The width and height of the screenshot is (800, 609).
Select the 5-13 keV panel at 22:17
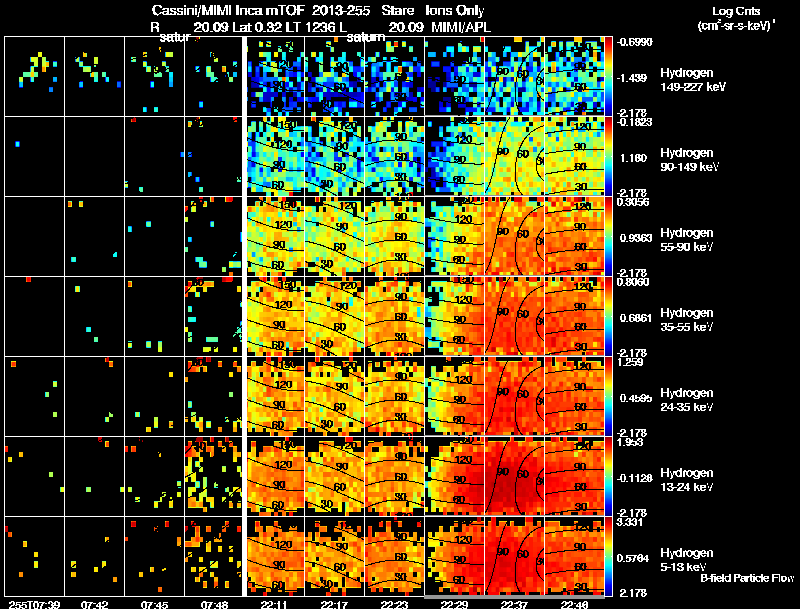pyautogui.click(x=335, y=556)
